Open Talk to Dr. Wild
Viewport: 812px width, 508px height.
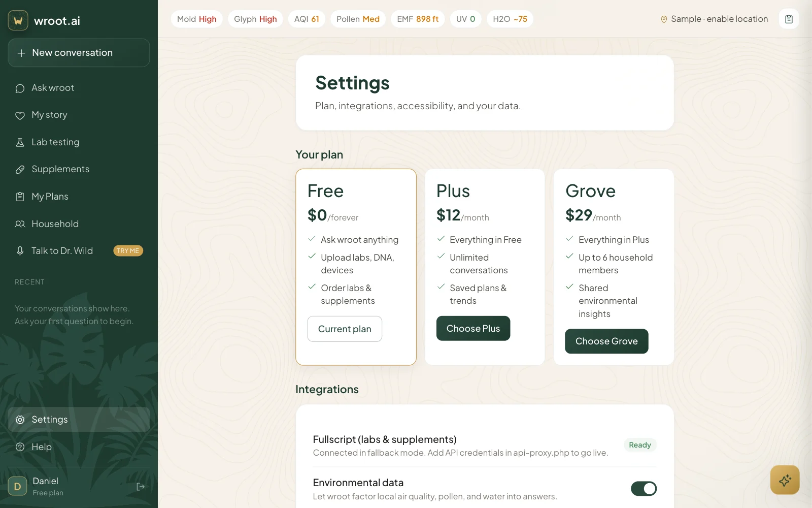click(x=79, y=251)
